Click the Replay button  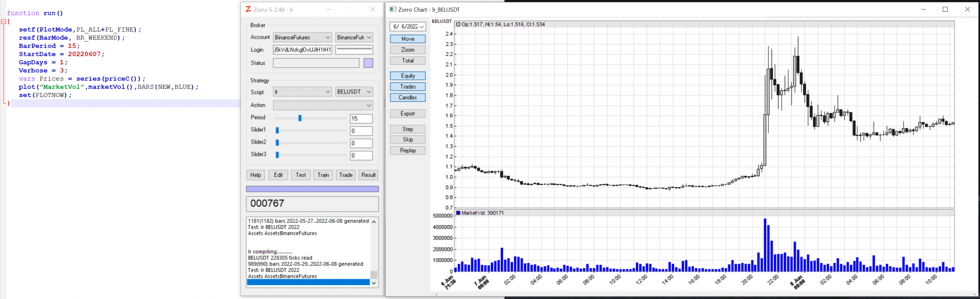click(407, 150)
